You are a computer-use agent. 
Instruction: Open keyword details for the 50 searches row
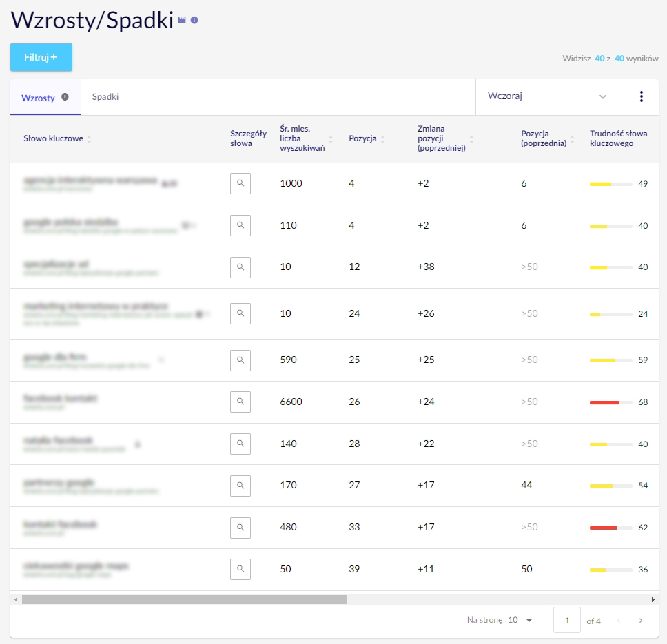(x=240, y=569)
